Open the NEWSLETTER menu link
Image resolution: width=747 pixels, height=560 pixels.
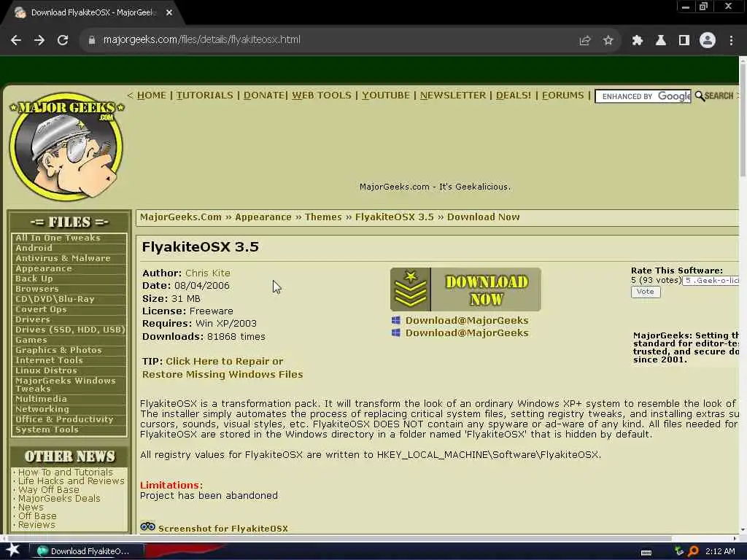pyautogui.click(x=452, y=96)
